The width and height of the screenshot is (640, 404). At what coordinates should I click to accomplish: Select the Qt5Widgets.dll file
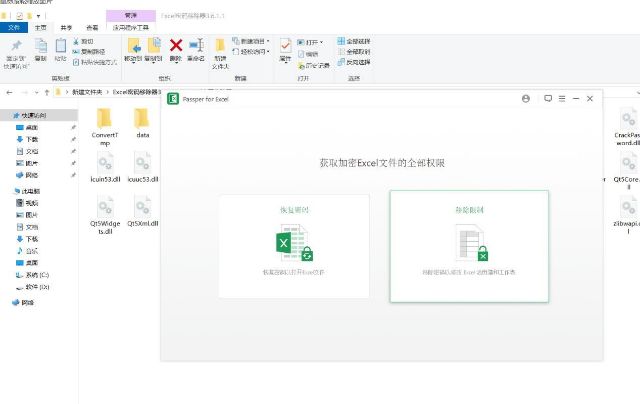click(105, 215)
